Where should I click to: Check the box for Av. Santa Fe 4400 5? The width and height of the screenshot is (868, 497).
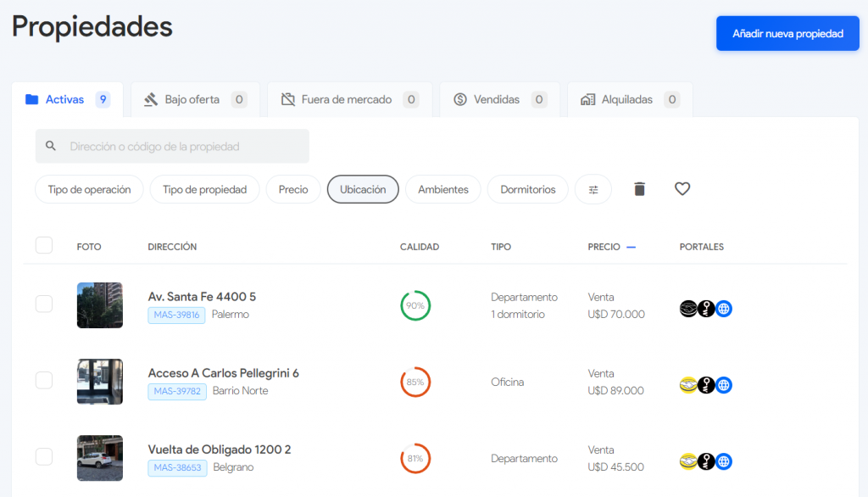pyautogui.click(x=44, y=304)
